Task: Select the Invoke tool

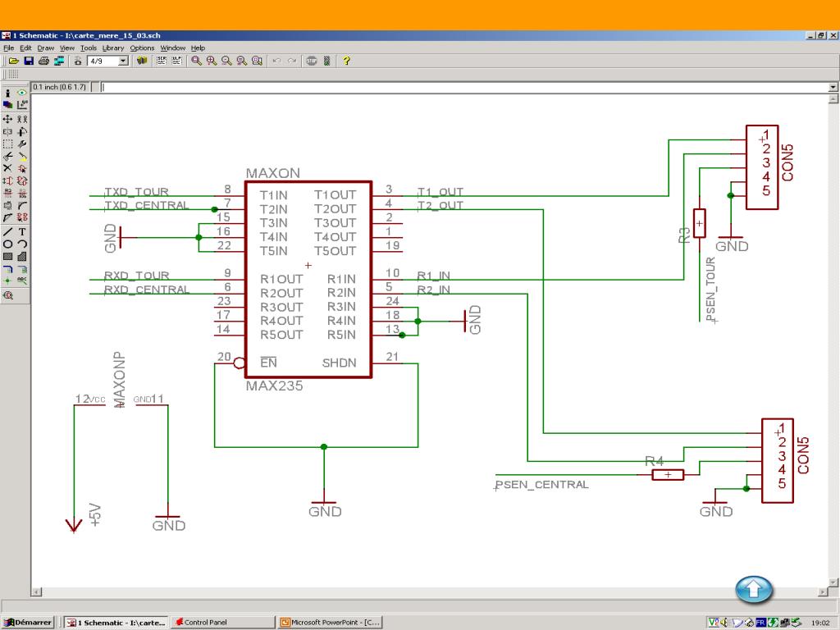Action: 22,218
